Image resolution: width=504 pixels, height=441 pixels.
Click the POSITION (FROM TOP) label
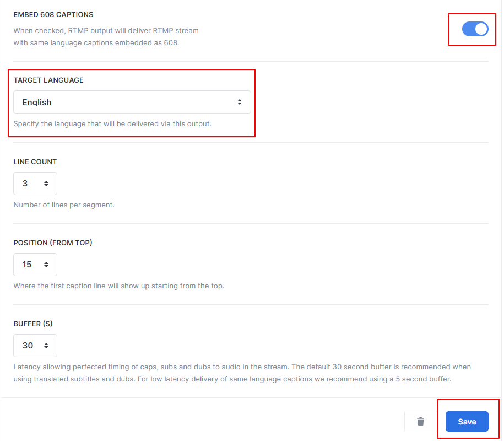[x=53, y=243]
